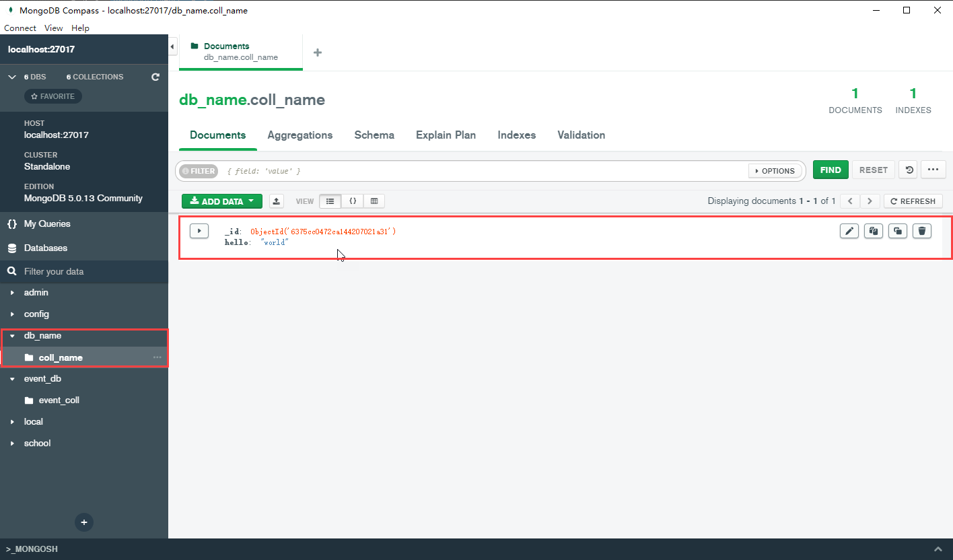Click the ObjectId value of the document

tap(323, 232)
